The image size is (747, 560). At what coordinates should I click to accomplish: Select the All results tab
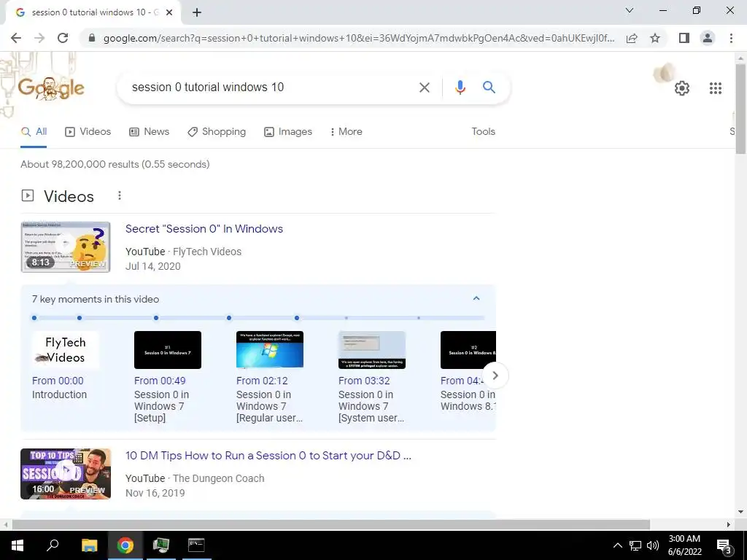tap(34, 132)
